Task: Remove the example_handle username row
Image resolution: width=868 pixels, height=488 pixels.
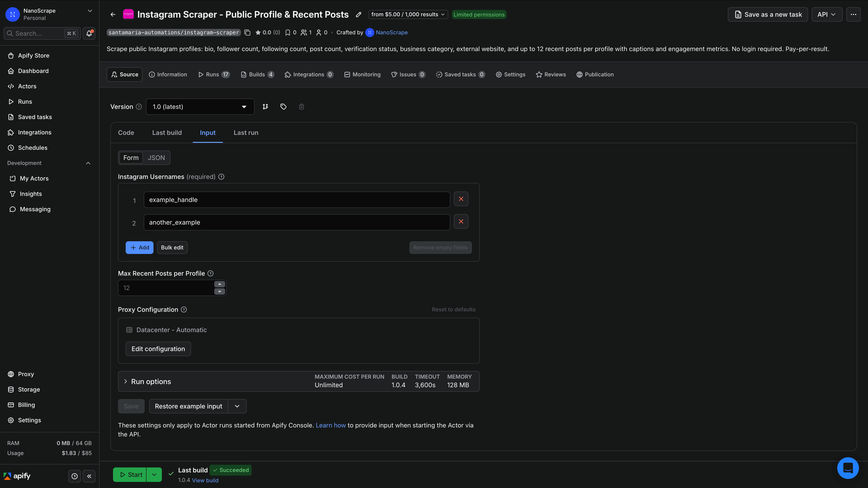Action: point(461,199)
